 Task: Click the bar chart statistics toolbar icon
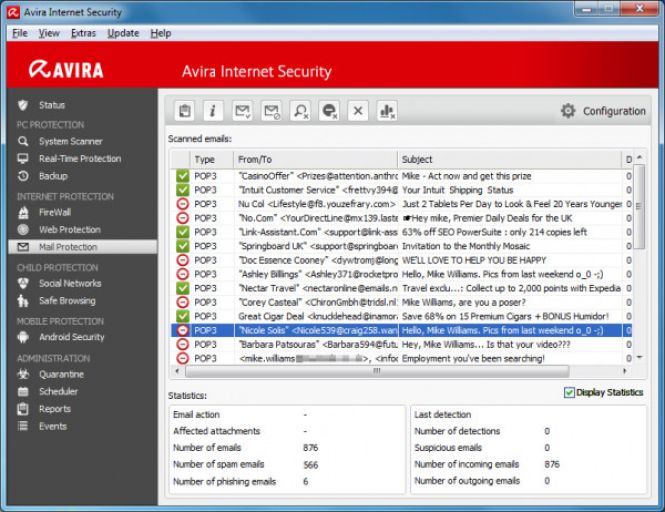(x=387, y=111)
